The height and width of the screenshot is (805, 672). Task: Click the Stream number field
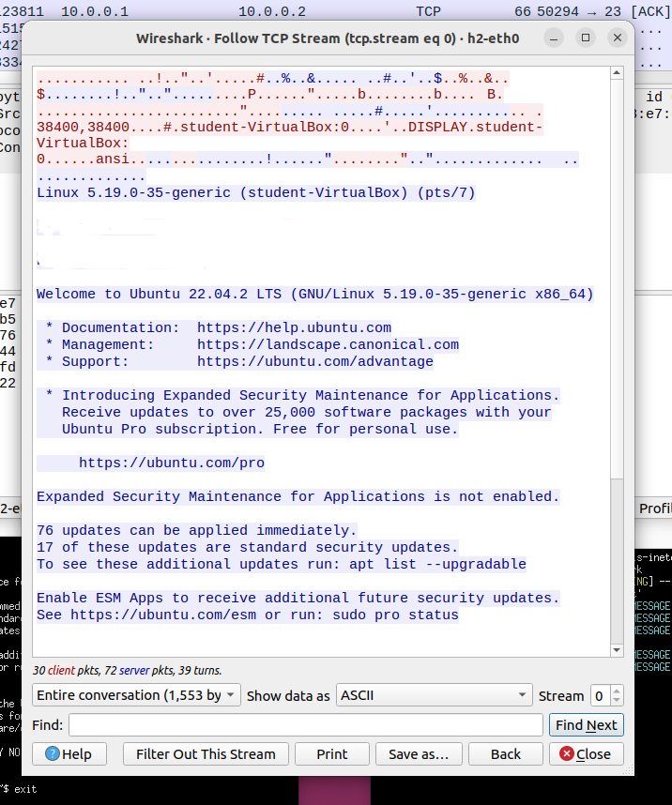pyautogui.click(x=600, y=695)
